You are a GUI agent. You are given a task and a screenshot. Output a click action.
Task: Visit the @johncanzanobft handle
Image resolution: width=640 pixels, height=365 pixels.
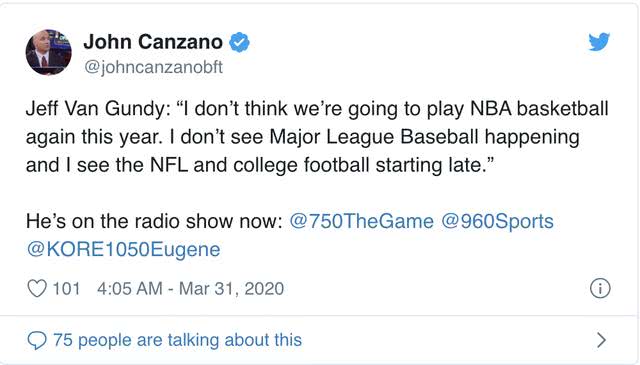point(153,67)
